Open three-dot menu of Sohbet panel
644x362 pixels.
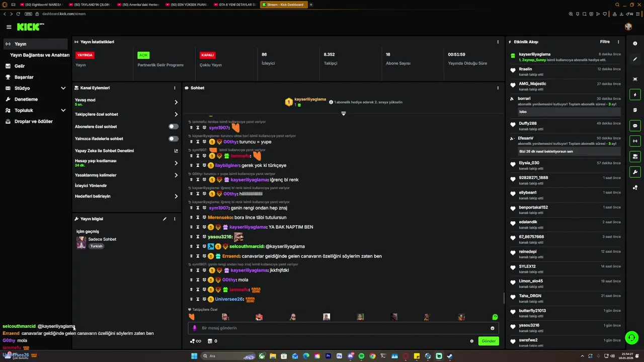point(498,88)
